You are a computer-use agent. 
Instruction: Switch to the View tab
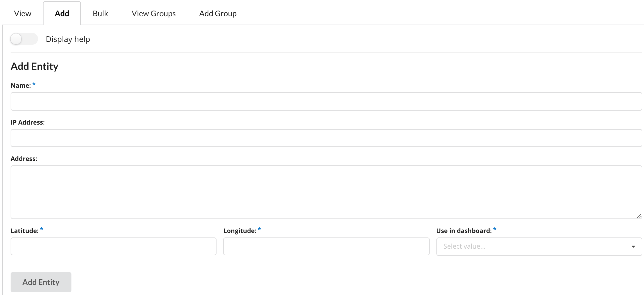click(x=23, y=13)
